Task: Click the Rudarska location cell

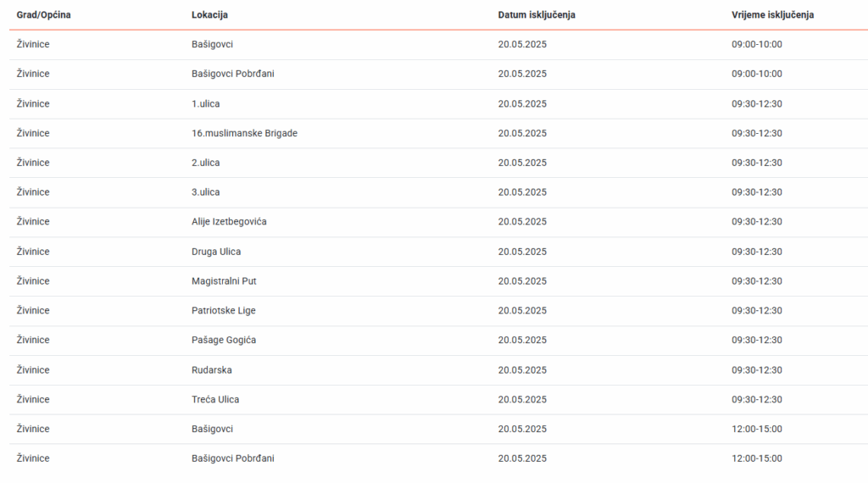Action: coord(212,370)
